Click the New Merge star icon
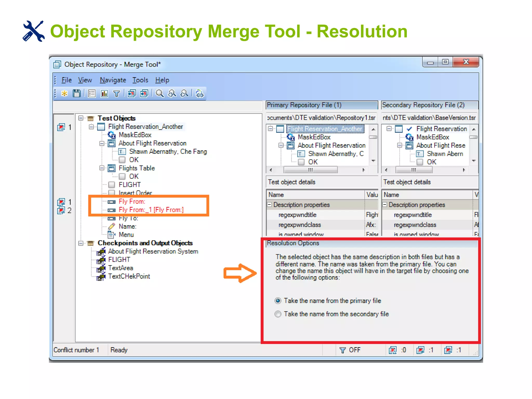Screen dimensions: 532x399 [64, 93]
